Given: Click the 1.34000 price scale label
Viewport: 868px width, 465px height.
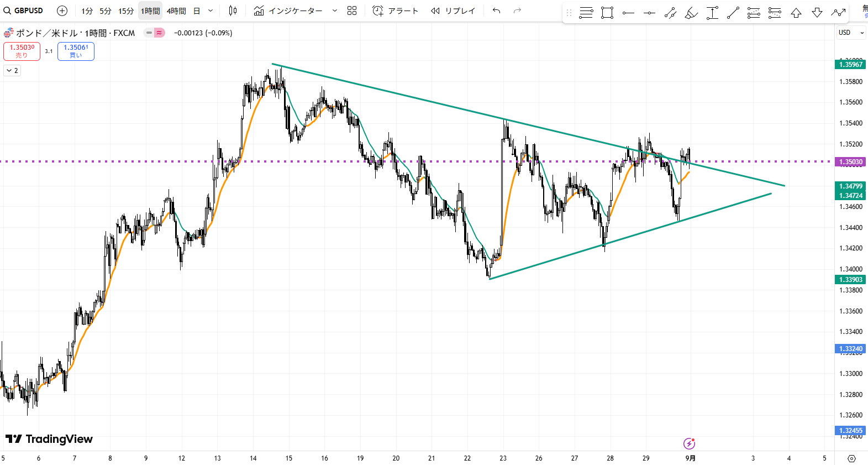Looking at the screenshot, I should pos(851,269).
